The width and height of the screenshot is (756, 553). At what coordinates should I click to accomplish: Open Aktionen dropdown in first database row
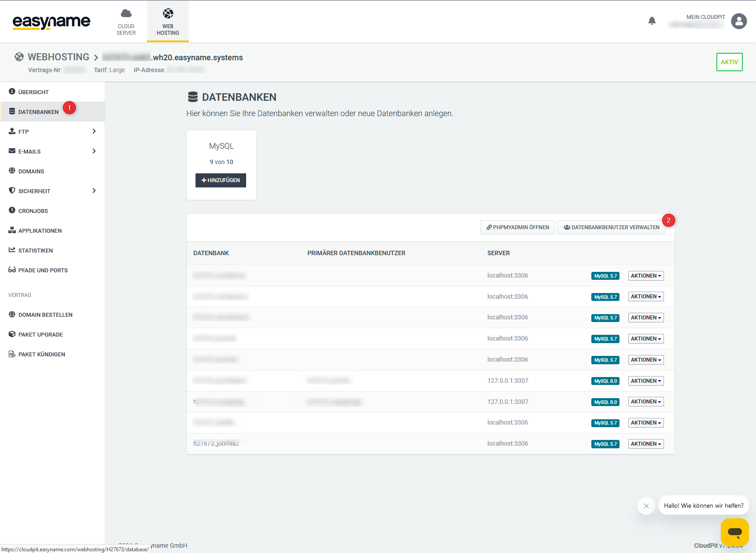[645, 276]
